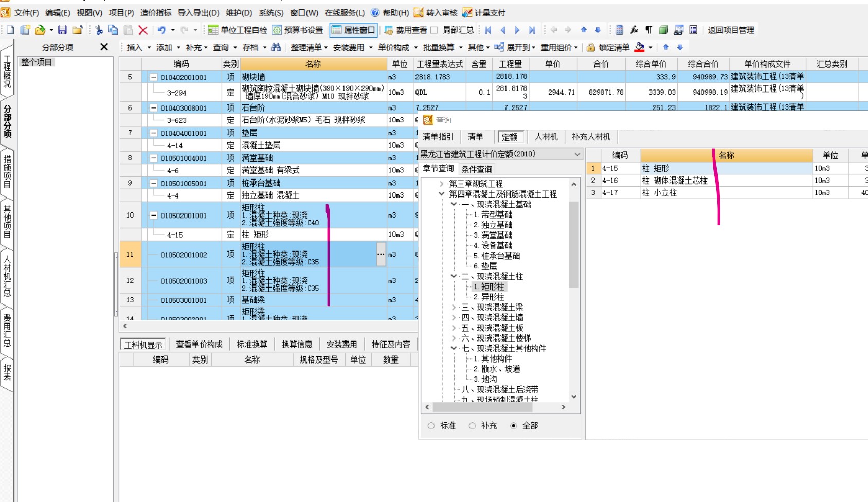
Task: Click 转入审核 button
Action: coord(436,13)
